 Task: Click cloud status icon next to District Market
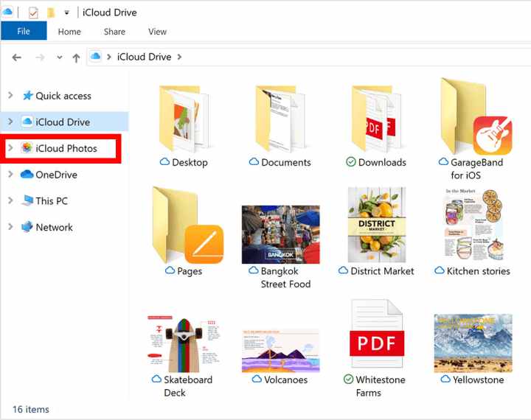pyautogui.click(x=343, y=270)
